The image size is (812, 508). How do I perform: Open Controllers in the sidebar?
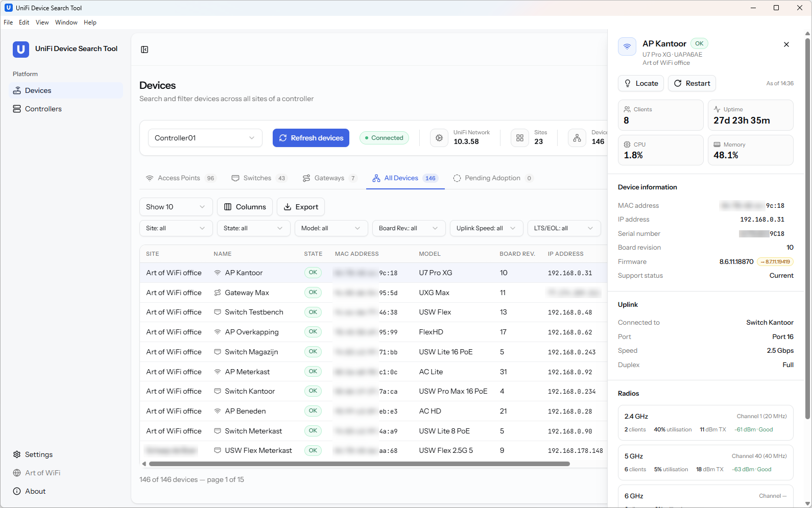(x=66, y=109)
